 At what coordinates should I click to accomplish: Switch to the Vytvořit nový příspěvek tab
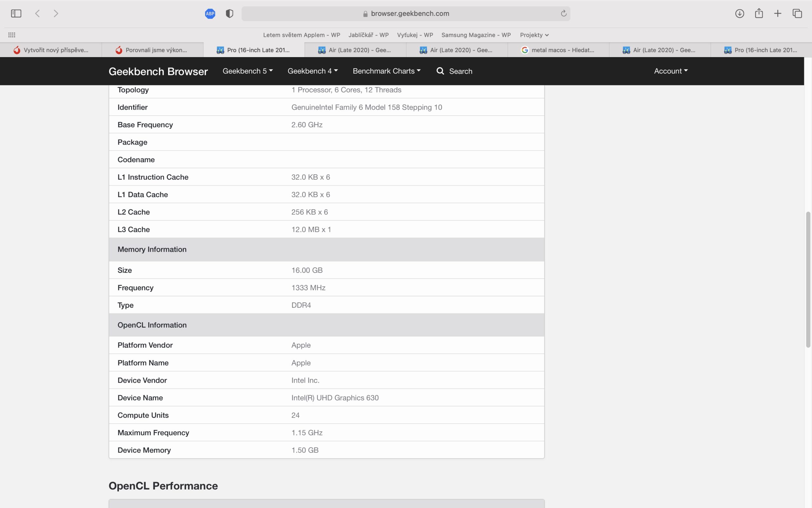51,50
